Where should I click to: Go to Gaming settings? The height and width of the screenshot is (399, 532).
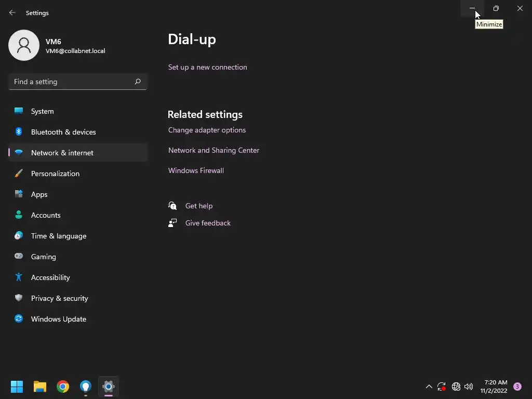pos(78,257)
